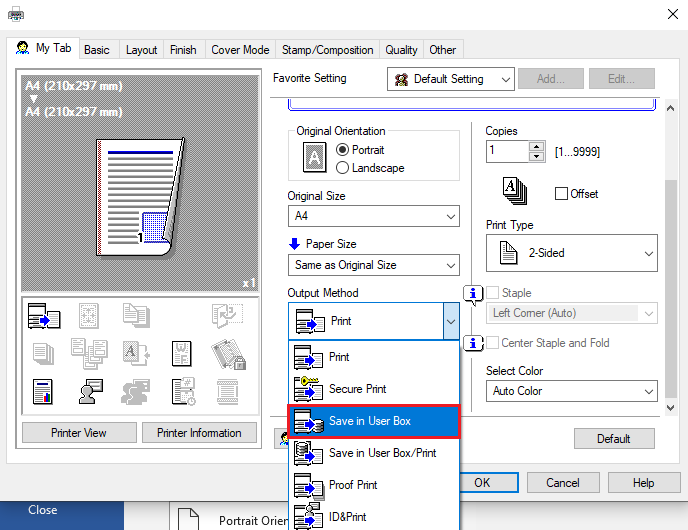Viewport: 688px width, 530px height.
Task: Click the Help button
Action: point(644,483)
